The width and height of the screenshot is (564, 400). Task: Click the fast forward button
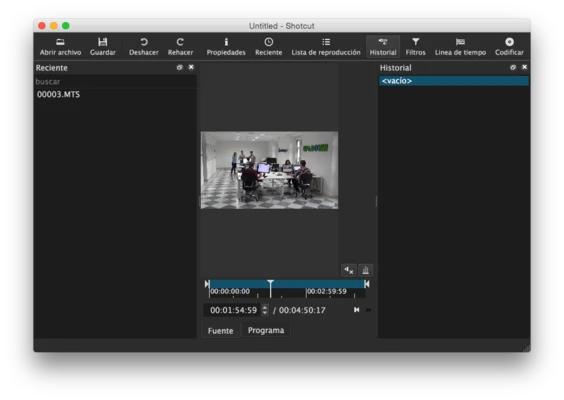(368, 310)
